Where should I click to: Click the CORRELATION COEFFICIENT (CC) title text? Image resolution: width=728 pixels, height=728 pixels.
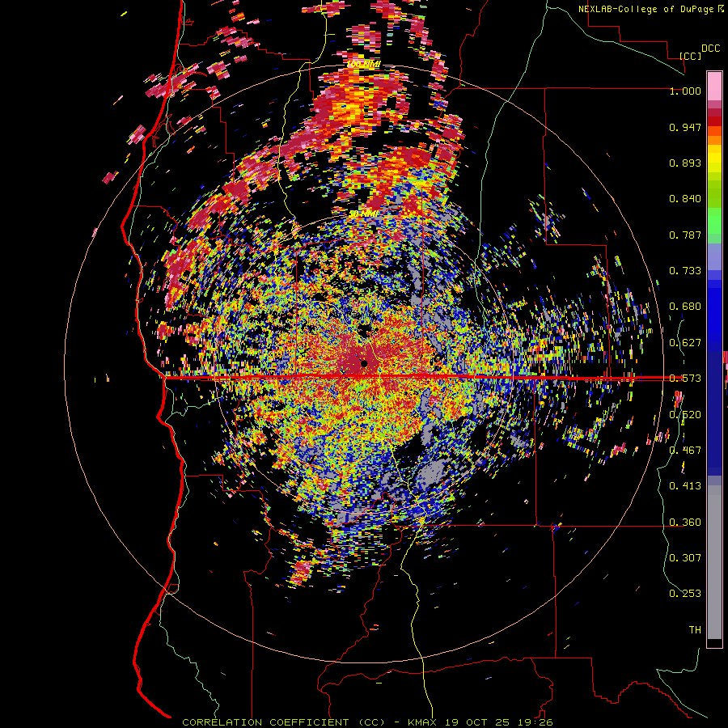[284, 722]
